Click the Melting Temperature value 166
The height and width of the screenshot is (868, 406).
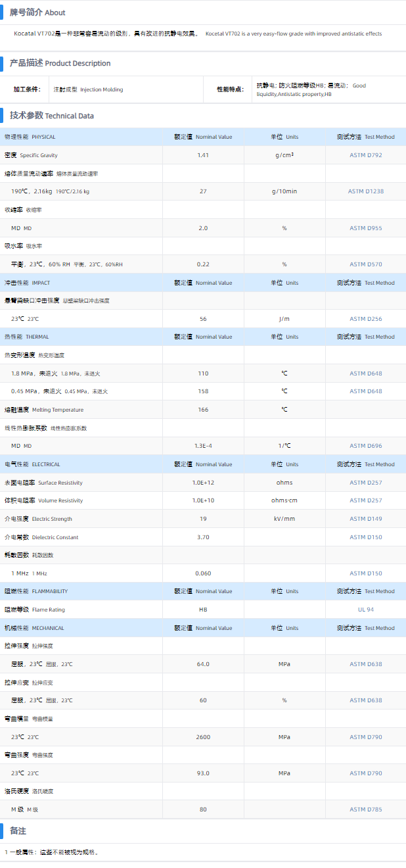click(203, 410)
